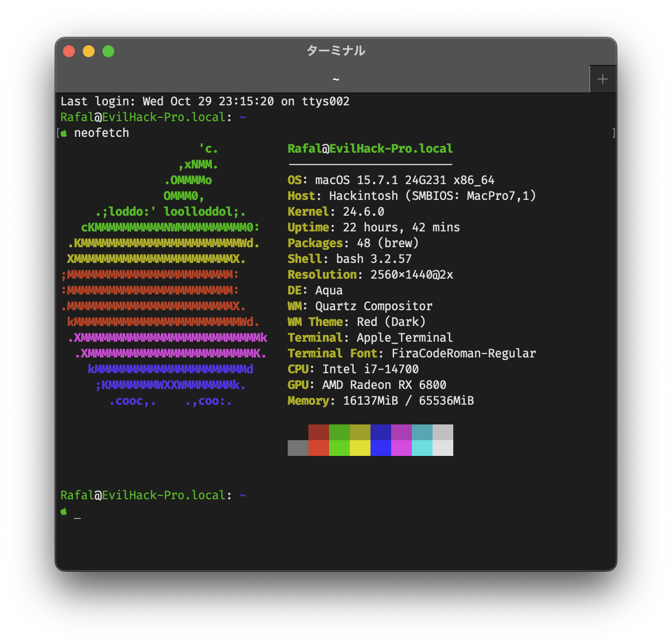Click the bright yellow block in the lower color row

coord(360,448)
